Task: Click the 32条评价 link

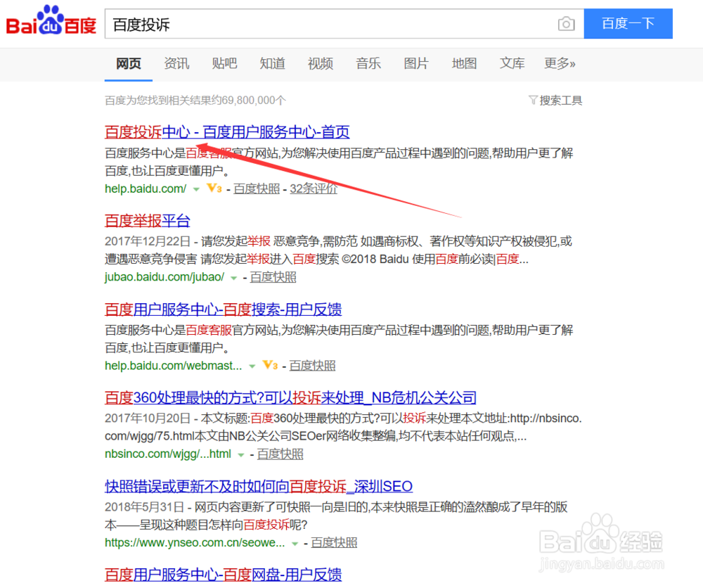Action: tap(314, 188)
